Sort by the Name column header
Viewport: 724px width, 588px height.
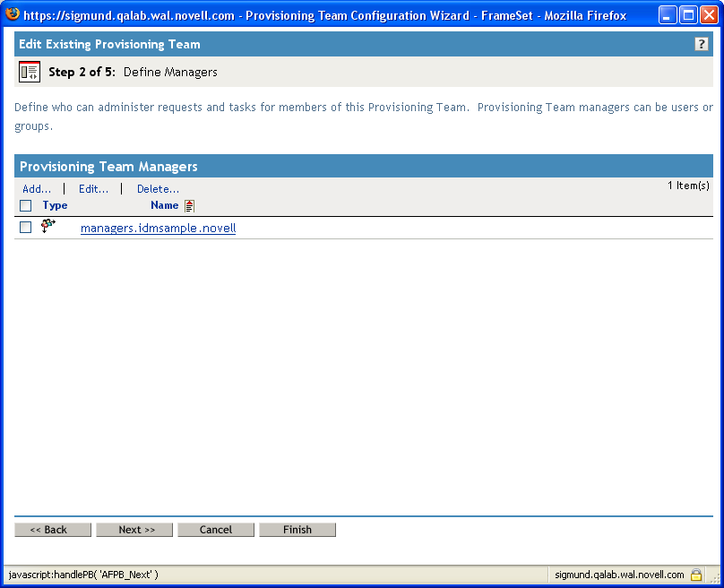(164, 205)
